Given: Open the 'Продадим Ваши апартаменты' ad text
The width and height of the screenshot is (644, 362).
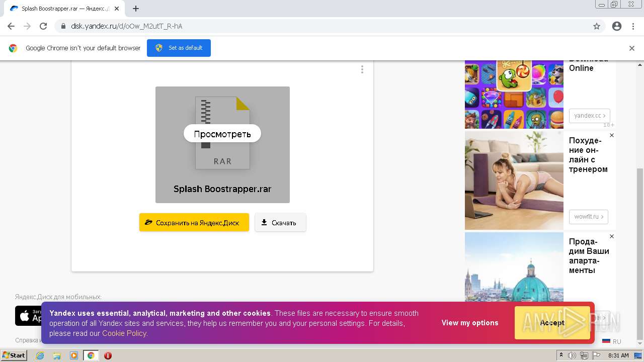Looking at the screenshot, I should [x=589, y=256].
